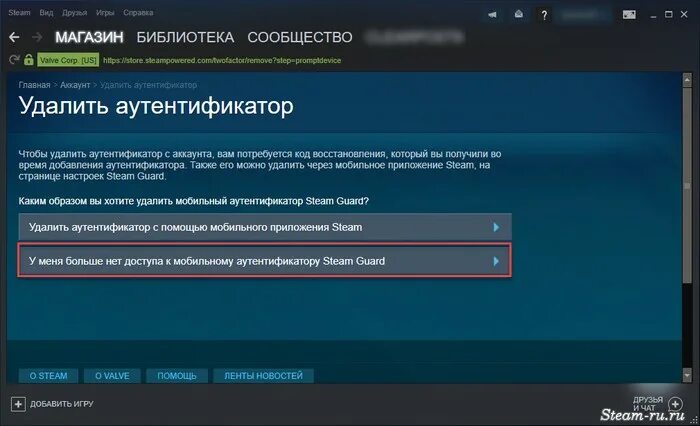Open the О STEAM footer button
Viewport: 700px width, 426px height.
[x=48, y=376]
